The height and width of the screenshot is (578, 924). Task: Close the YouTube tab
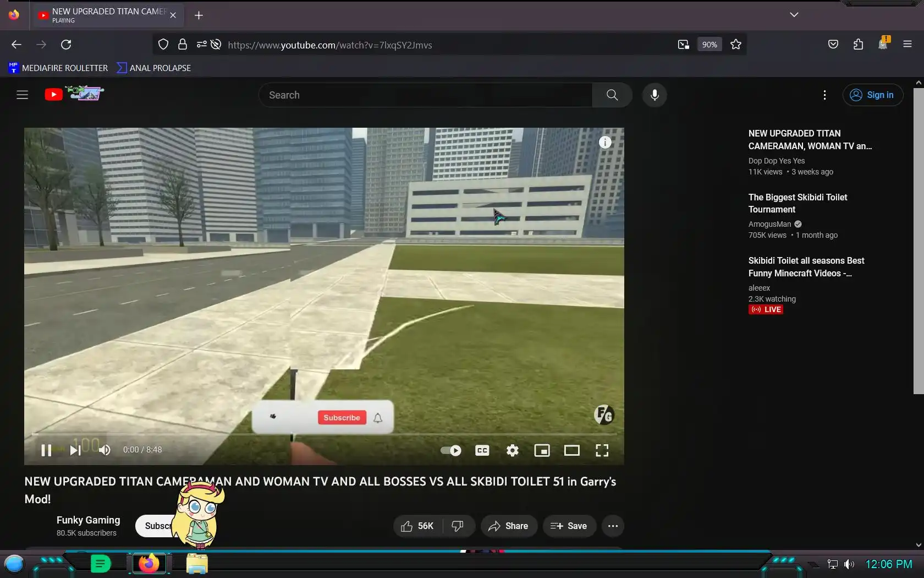173,15
